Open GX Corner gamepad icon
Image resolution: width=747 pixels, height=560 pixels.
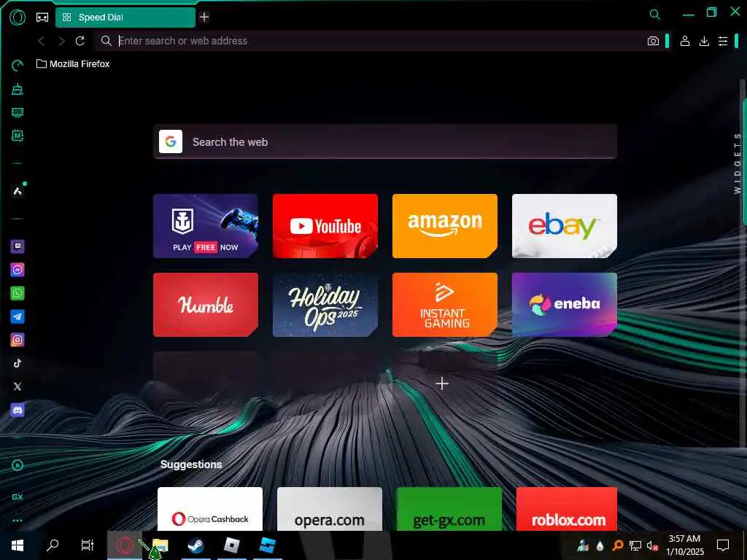click(42, 17)
